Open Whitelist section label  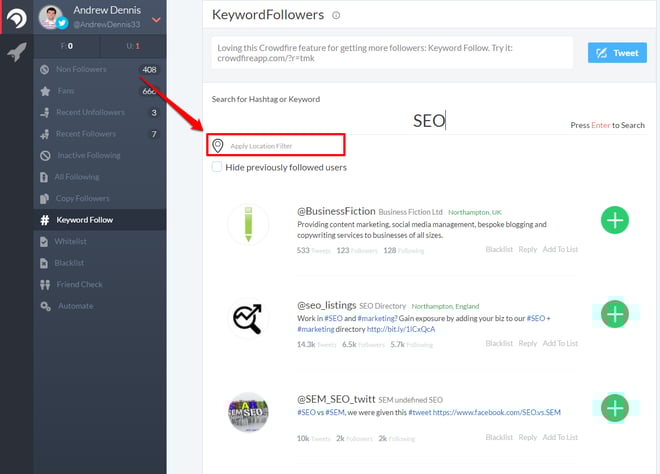[x=70, y=242]
